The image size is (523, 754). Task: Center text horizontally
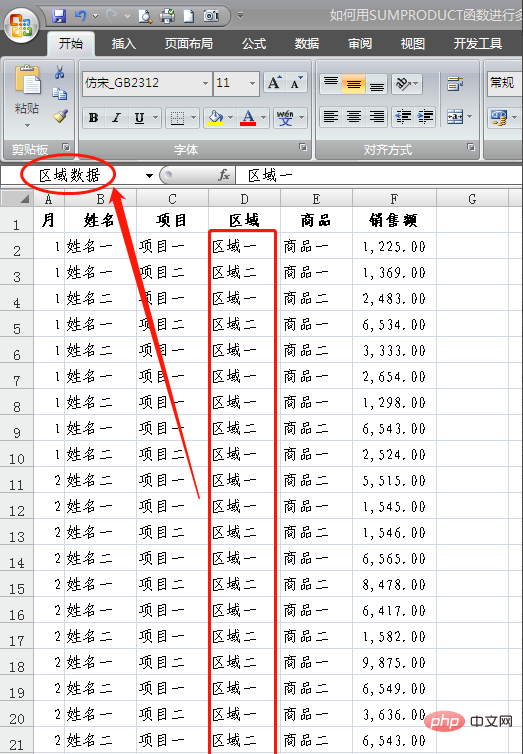click(353, 117)
